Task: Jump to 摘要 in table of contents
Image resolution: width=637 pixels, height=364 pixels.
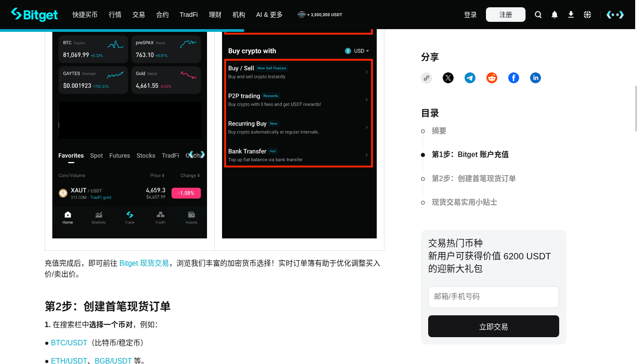Action: [x=439, y=131]
